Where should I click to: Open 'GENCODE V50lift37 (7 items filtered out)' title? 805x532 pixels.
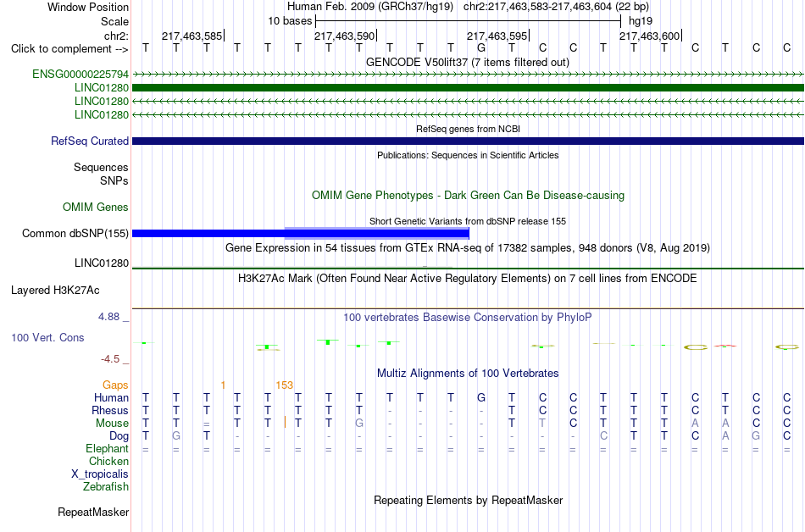coord(468,63)
